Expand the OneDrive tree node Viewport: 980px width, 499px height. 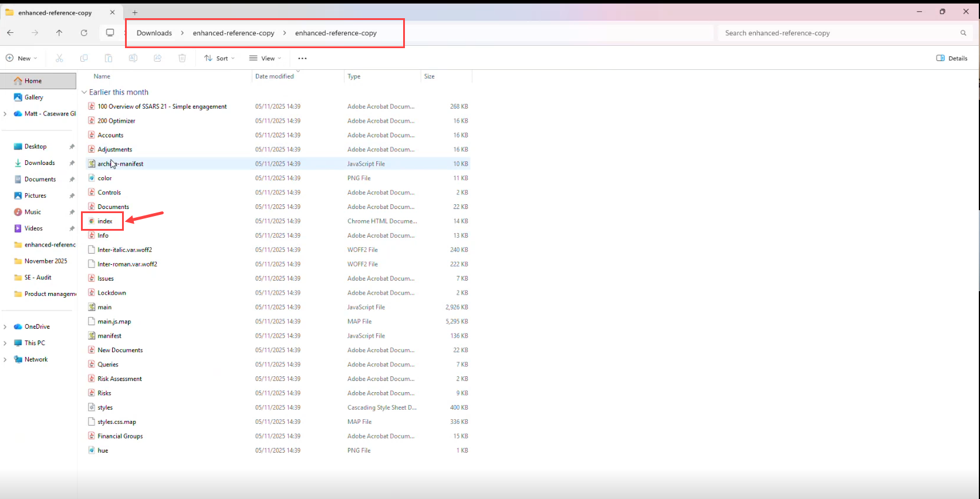(5, 326)
